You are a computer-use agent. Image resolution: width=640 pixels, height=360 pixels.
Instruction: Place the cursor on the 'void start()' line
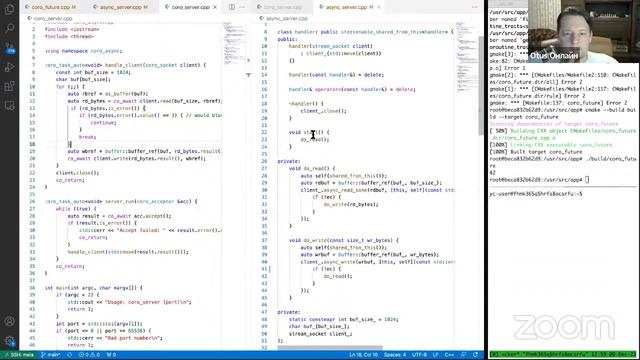tap(309, 132)
